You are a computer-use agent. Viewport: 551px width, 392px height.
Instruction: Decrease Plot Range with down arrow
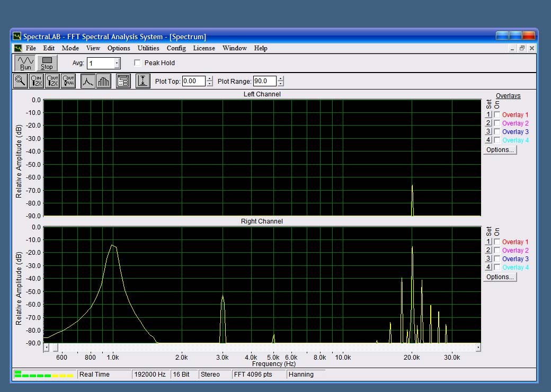click(x=281, y=84)
